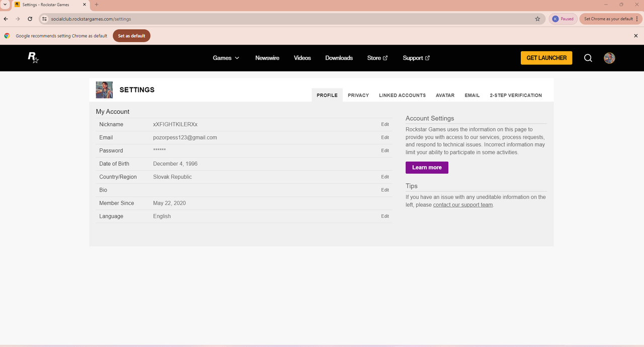Open a new browser tab
644x347 pixels.
97,5
